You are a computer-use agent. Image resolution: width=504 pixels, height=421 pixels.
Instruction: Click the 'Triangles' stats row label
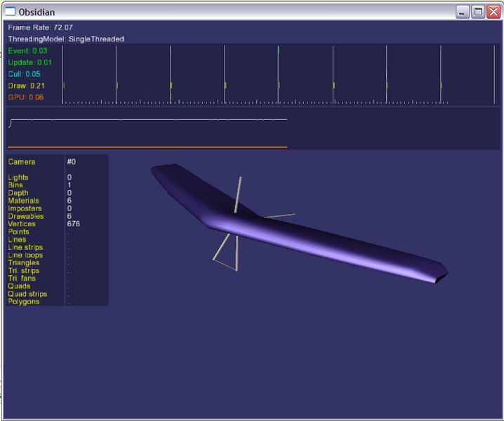click(x=24, y=263)
